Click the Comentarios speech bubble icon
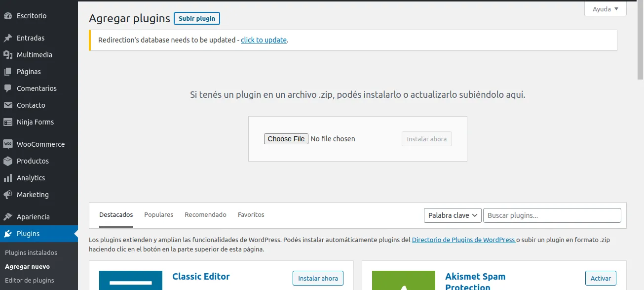The width and height of the screenshot is (644, 290). (x=8, y=88)
